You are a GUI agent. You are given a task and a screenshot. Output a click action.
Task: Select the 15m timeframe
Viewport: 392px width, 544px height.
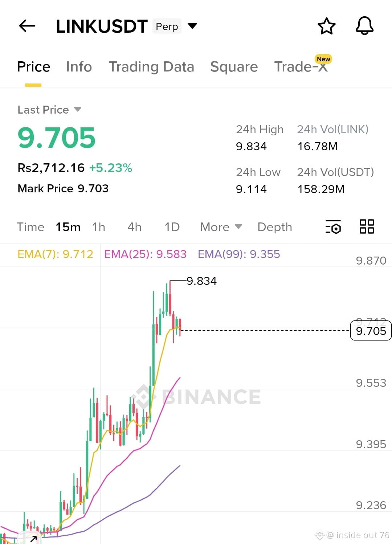point(68,227)
